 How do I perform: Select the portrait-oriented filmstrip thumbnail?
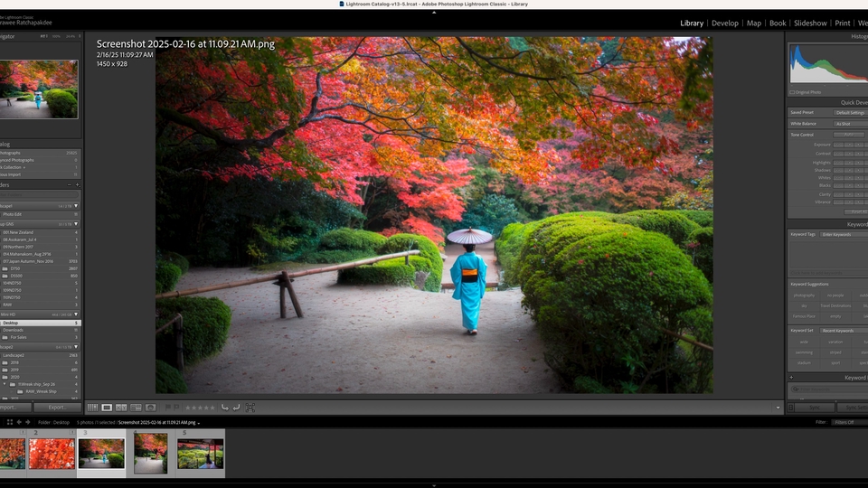[x=151, y=454]
